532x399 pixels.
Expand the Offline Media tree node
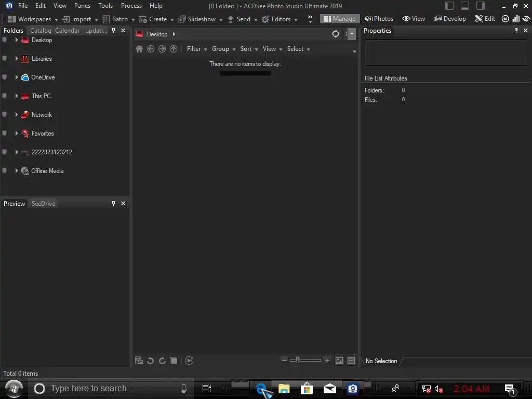click(x=16, y=170)
